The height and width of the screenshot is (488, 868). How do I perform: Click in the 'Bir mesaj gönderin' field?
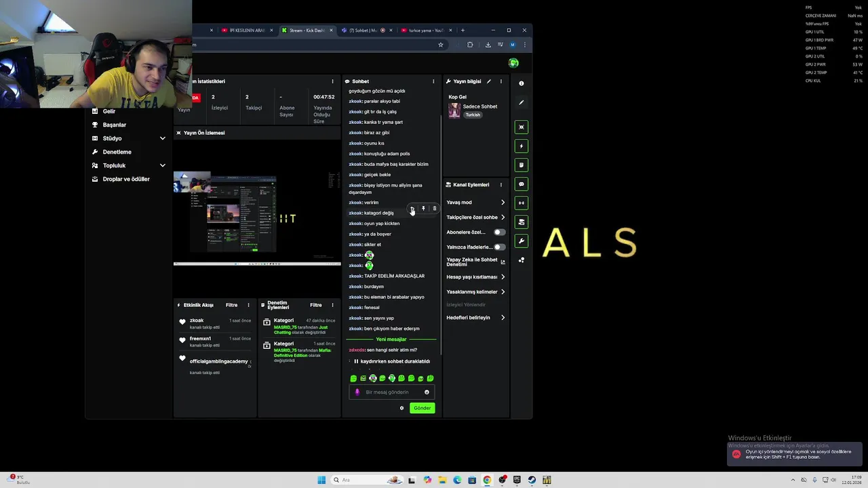393,392
